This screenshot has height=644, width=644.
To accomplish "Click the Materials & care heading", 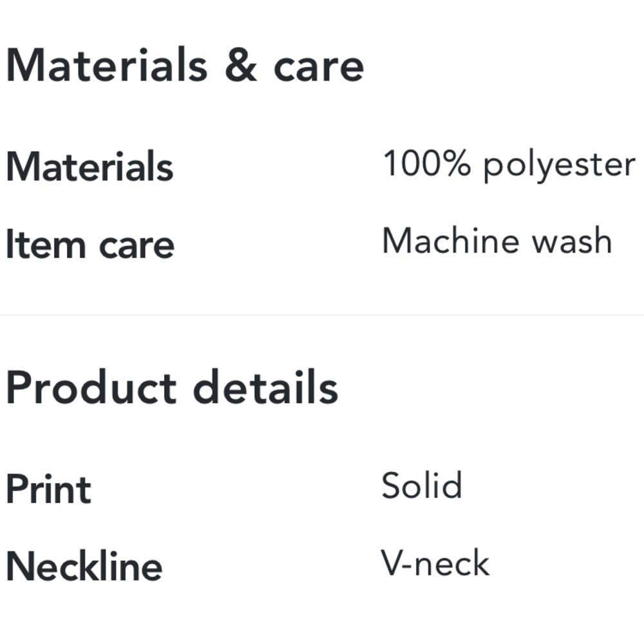I will tap(185, 66).
